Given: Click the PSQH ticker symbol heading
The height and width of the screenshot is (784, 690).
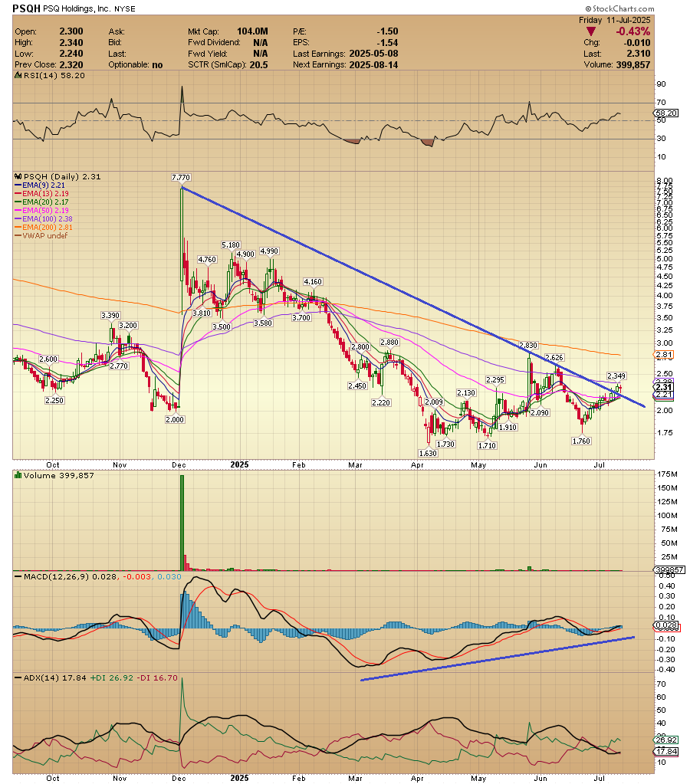Looking at the screenshot, I should (26, 8).
